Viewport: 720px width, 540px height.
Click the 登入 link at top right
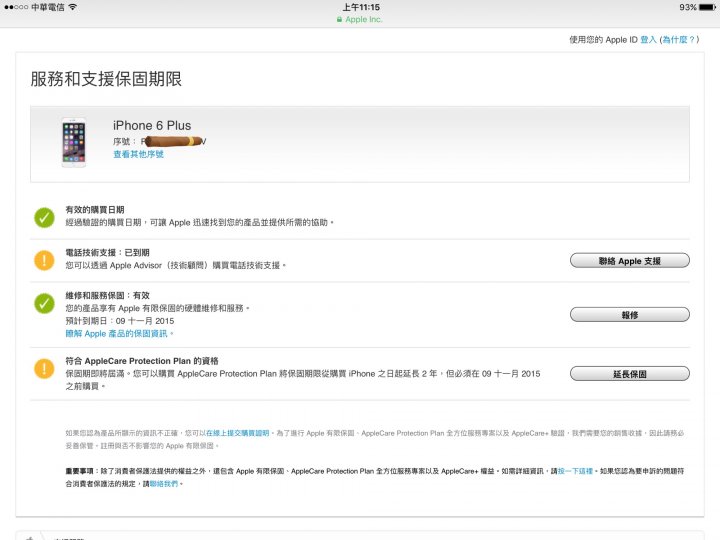point(648,39)
